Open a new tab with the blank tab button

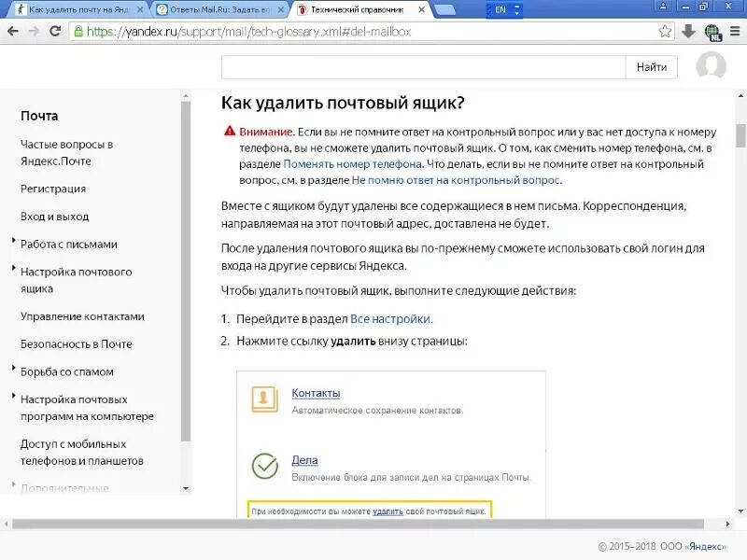[x=445, y=10]
